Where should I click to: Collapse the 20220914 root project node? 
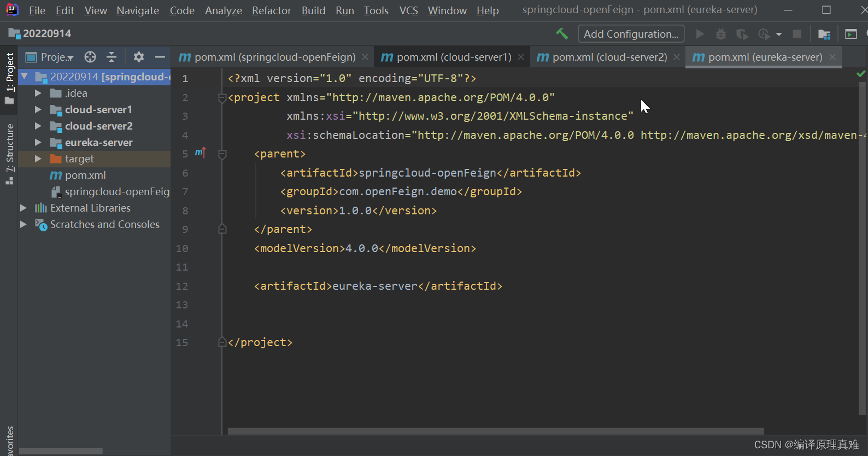pos(25,76)
